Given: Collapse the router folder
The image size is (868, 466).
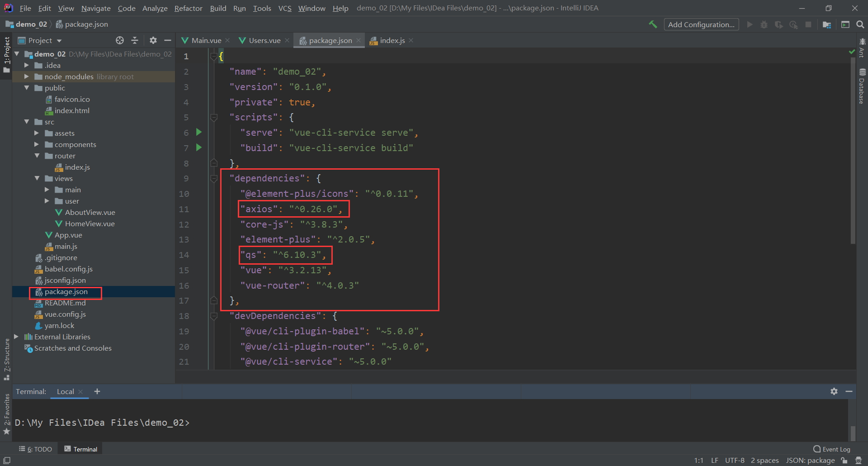Looking at the screenshot, I should click(37, 156).
